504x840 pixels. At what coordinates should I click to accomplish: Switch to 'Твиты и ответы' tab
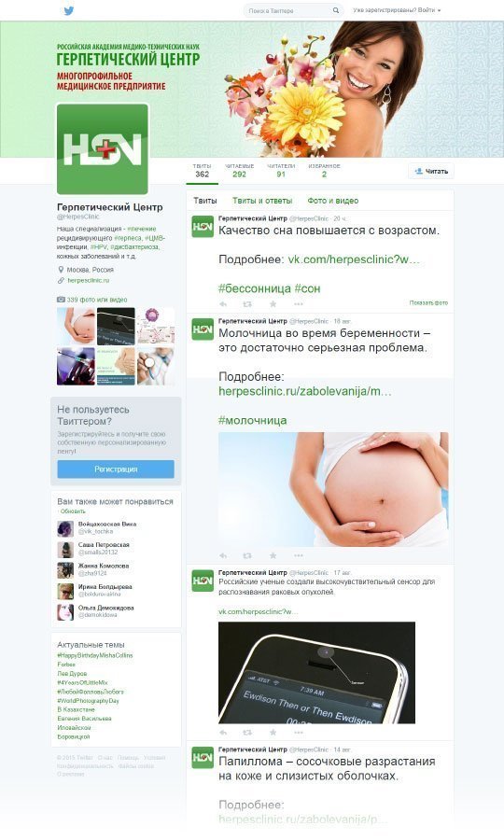pyautogui.click(x=262, y=201)
